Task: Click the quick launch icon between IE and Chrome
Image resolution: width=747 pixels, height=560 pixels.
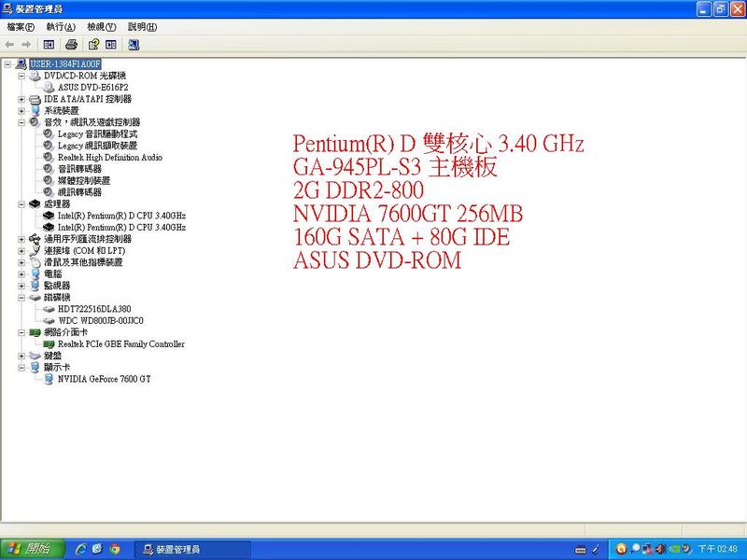Action: tap(97, 549)
